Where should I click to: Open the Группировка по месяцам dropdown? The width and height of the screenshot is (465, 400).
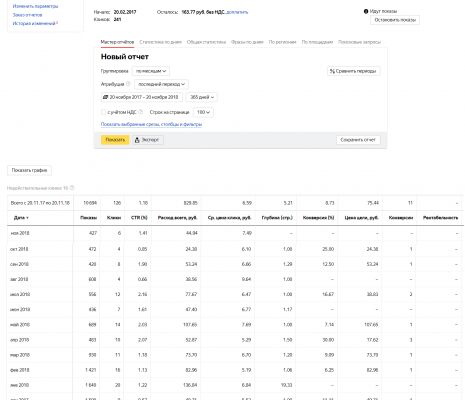point(151,71)
